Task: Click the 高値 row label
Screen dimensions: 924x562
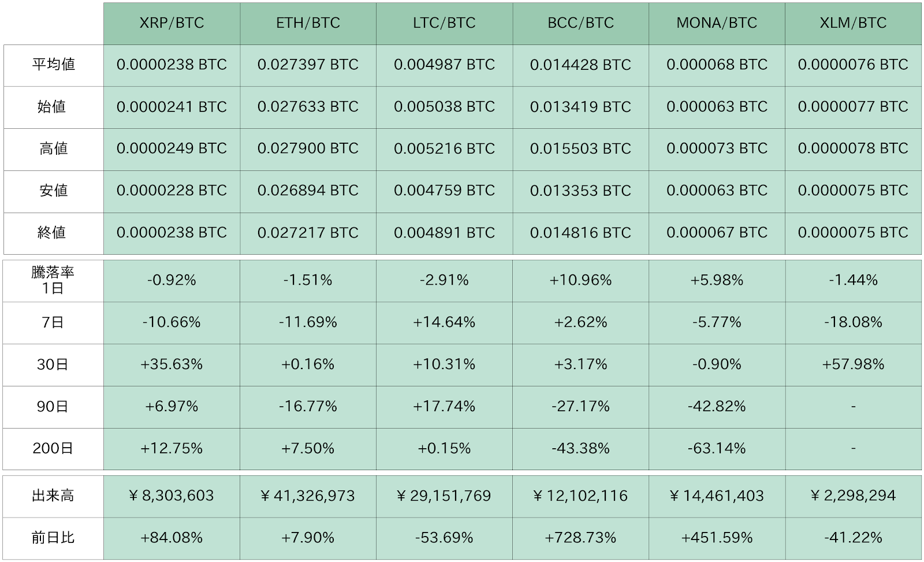Action: [x=53, y=149]
